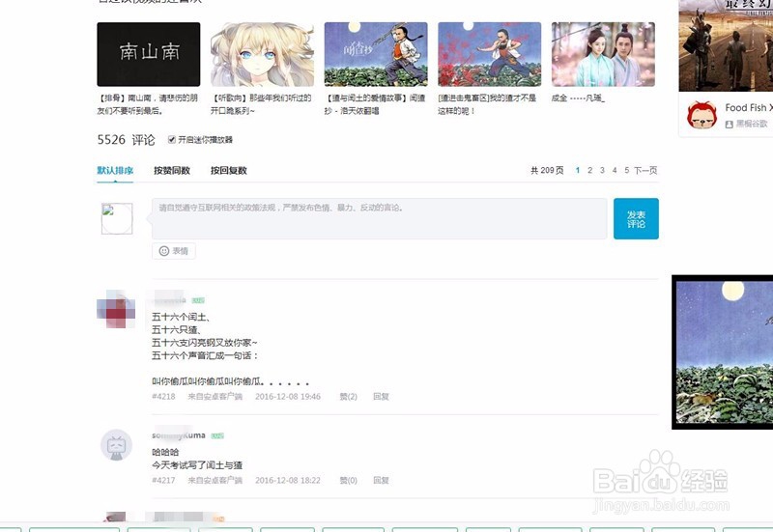This screenshot has width=773, height=532.
Task: Open the blonde anime girl video thumbnail
Action: (x=262, y=54)
